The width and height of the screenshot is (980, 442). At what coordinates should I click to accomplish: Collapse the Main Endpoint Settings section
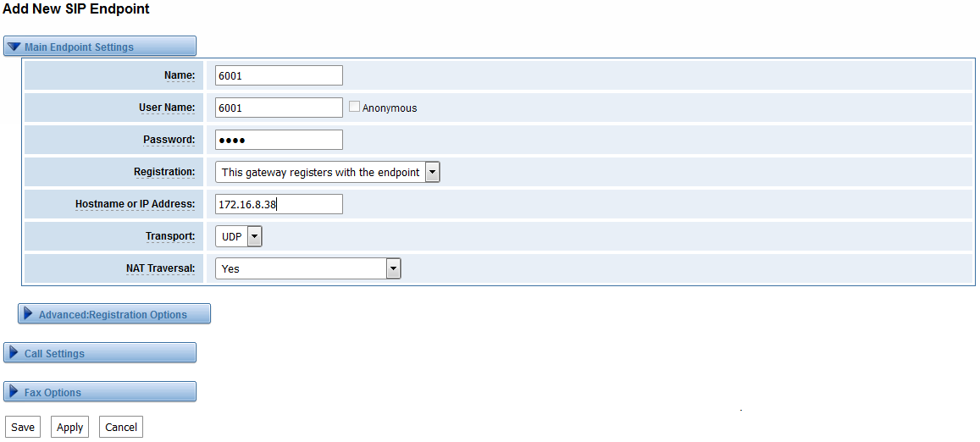pos(100,47)
